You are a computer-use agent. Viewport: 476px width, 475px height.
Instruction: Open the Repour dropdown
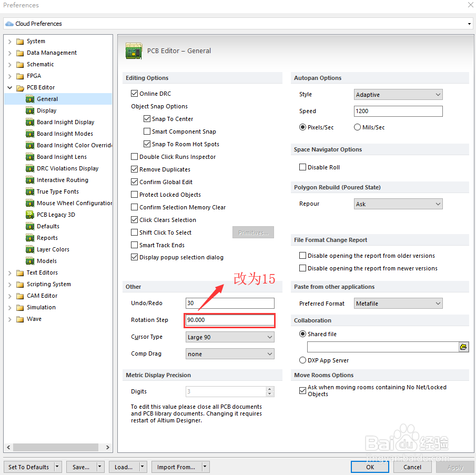[x=398, y=204]
